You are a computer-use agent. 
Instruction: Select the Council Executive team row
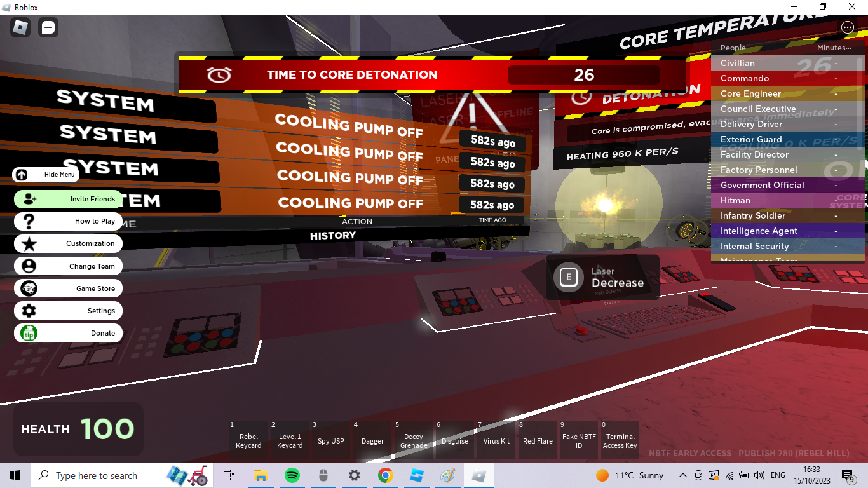point(785,109)
